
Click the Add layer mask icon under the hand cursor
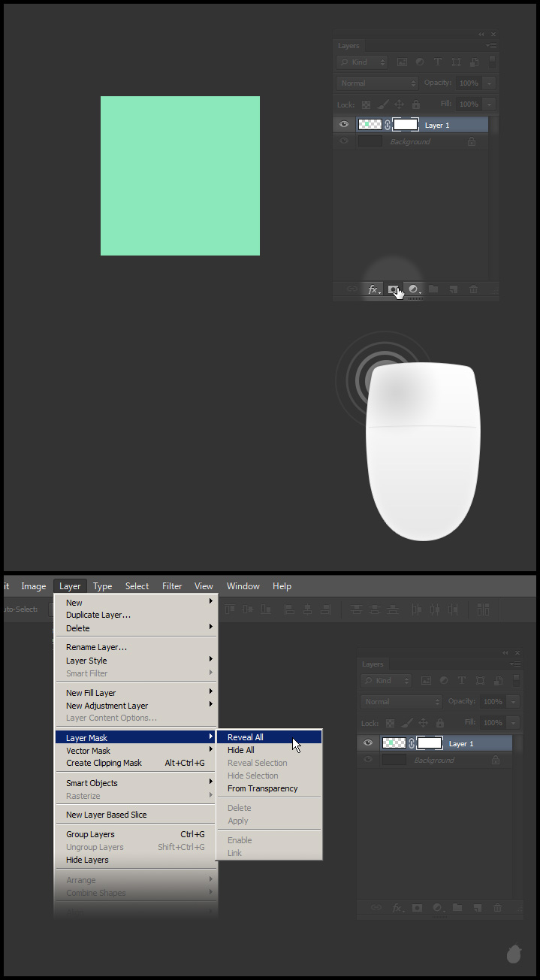click(x=393, y=289)
